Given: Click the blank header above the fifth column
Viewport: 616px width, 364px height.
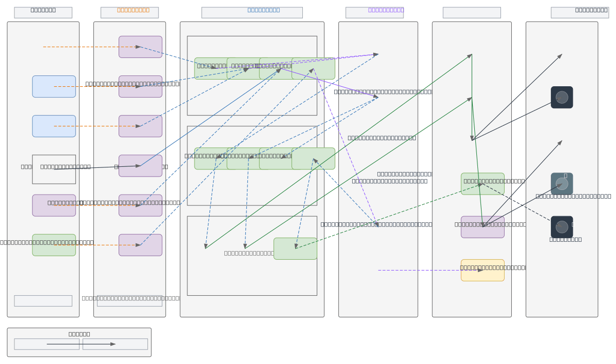Looking at the screenshot, I should pos(471,12).
